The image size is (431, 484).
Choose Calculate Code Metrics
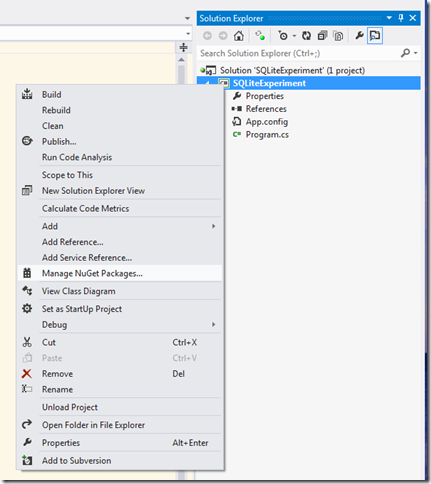click(x=120, y=208)
